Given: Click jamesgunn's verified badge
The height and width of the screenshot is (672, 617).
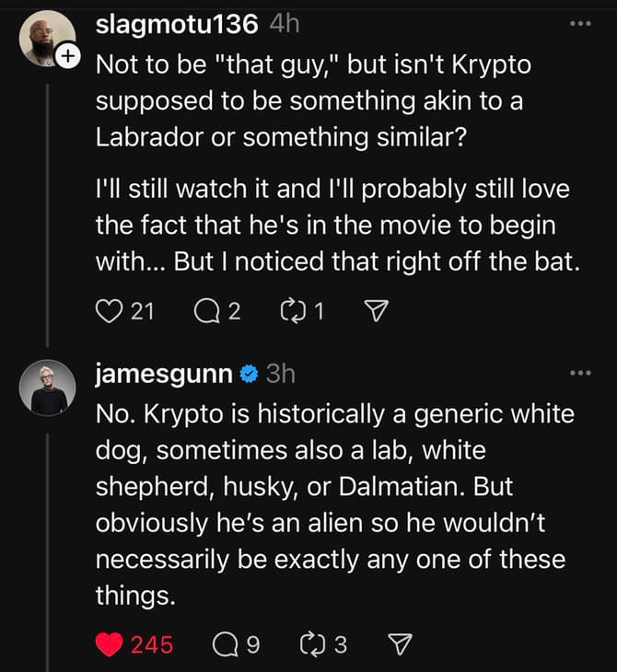Looking at the screenshot, I should point(249,374).
